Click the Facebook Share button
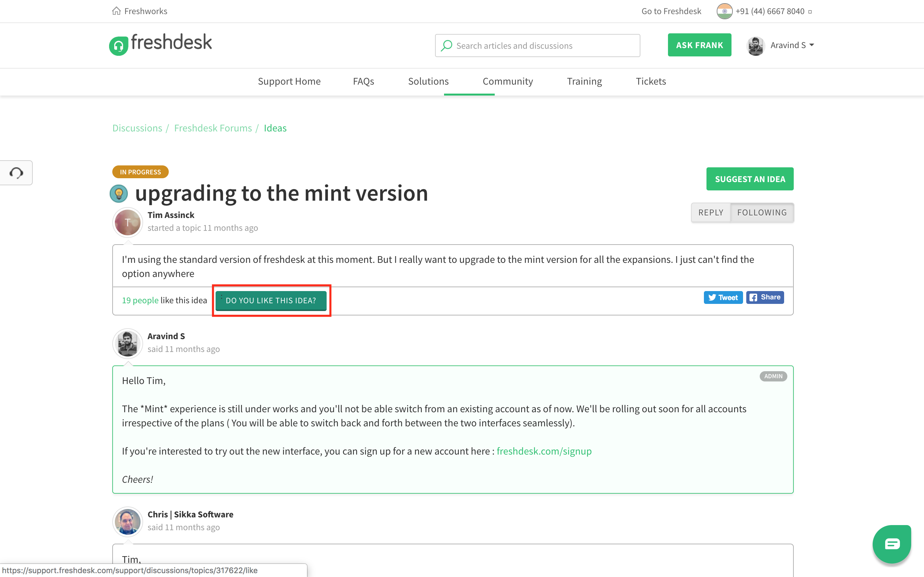Viewport: 924px width, 577px height. [765, 297]
